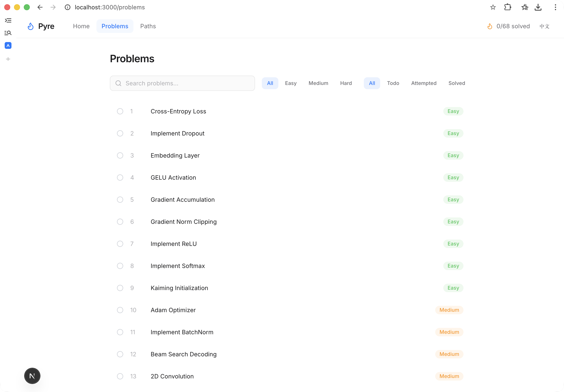Click the Next.js N dev badge
Screen dimensions: 564x392
[32, 376]
